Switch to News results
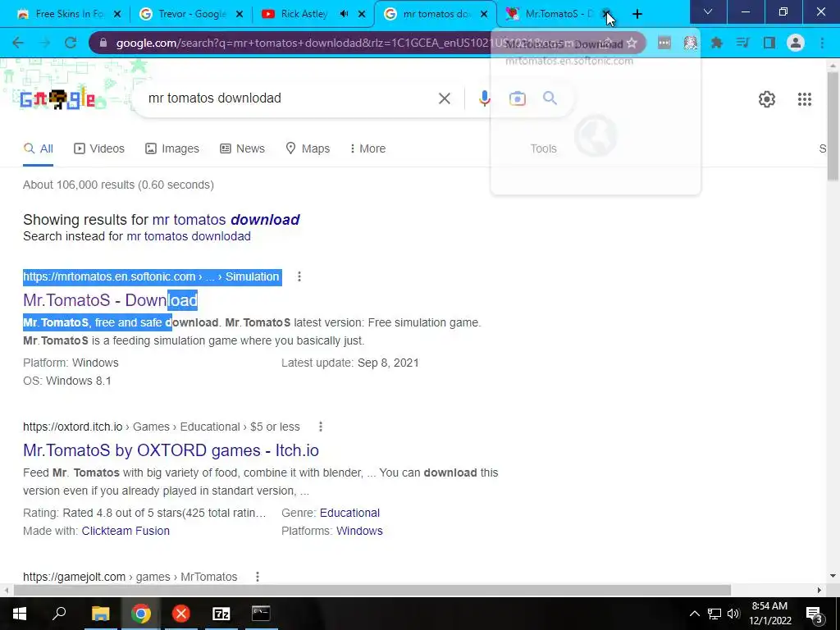The image size is (840, 630). click(242, 148)
